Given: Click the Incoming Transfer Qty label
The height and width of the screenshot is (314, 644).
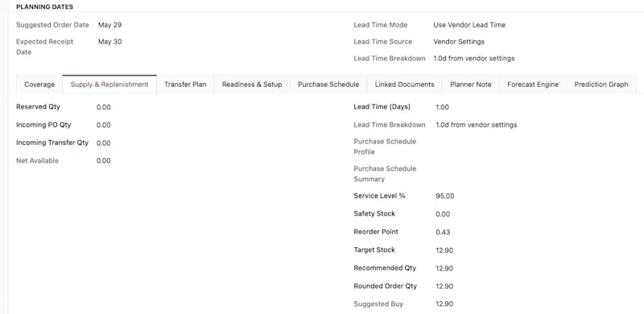Looking at the screenshot, I should (52, 143).
